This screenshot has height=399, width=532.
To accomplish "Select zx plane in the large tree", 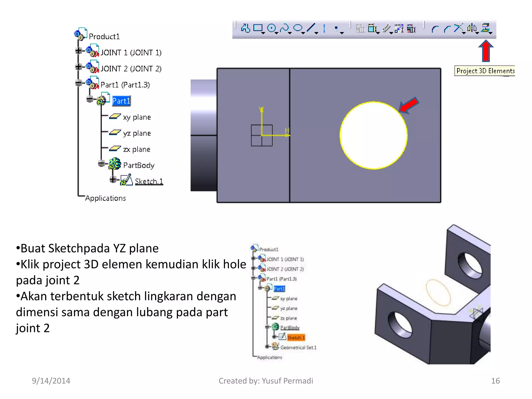I will tap(137, 149).
